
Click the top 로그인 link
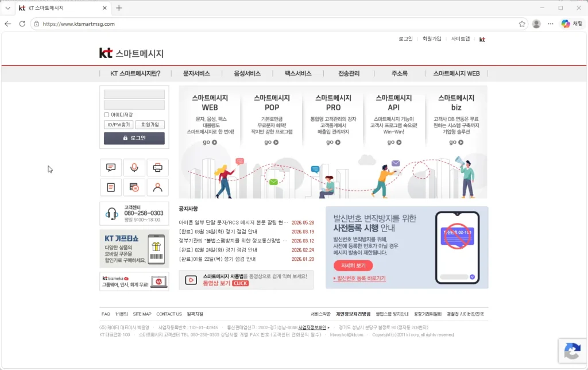point(405,38)
